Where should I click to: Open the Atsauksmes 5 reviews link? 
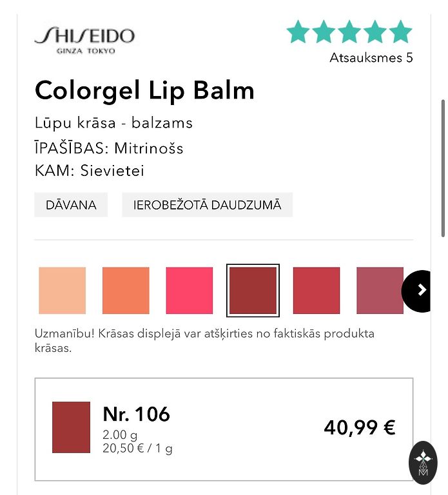(x=371, y=58)
